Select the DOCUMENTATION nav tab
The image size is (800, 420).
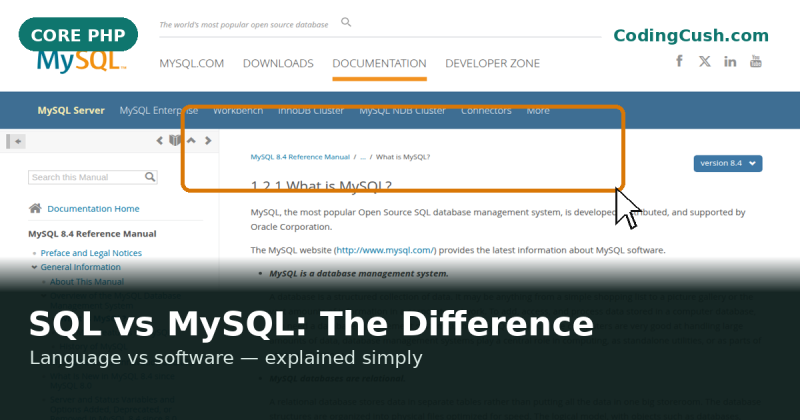pyautogui.click(x=379, y=63)
